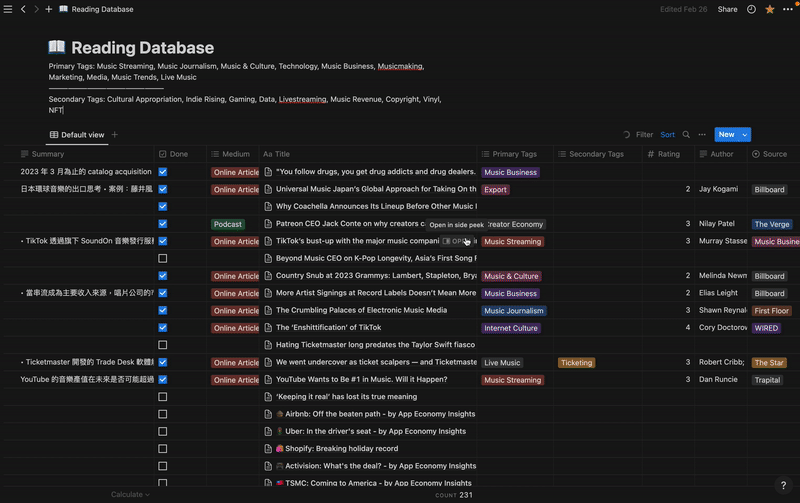Click the Reading Database book icon
The image size is (800, 503).
point(57,47)
